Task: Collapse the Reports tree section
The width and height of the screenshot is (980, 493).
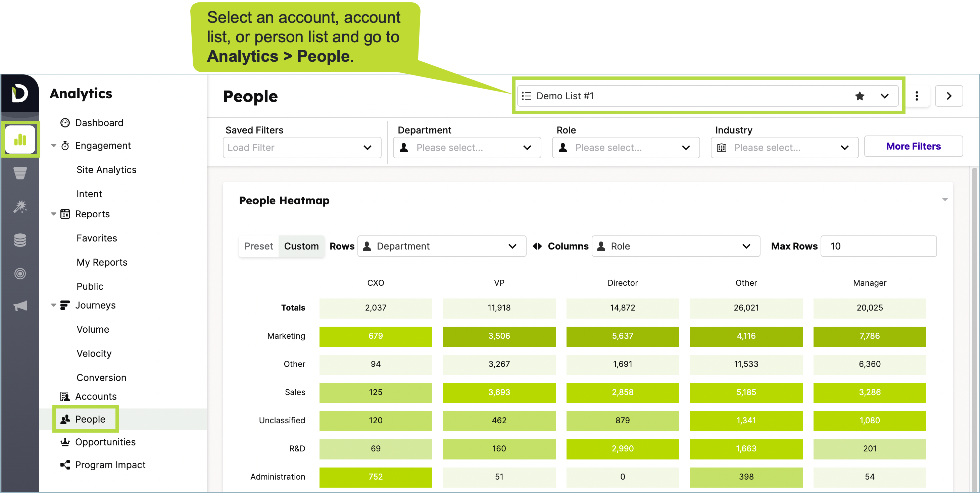Action: coord(54,214)
